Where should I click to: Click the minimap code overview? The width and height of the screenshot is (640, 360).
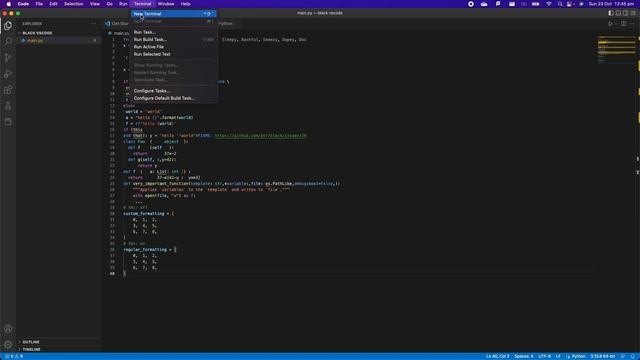(616, 49)
